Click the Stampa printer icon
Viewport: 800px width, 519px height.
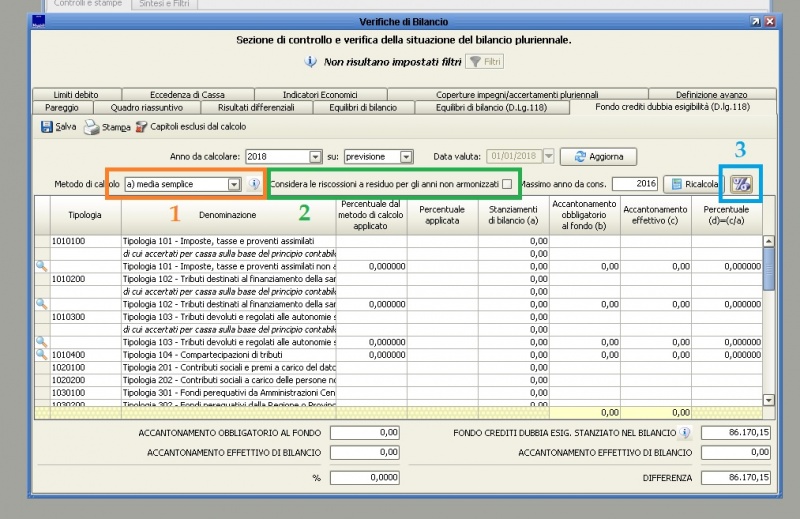[92, 127]
